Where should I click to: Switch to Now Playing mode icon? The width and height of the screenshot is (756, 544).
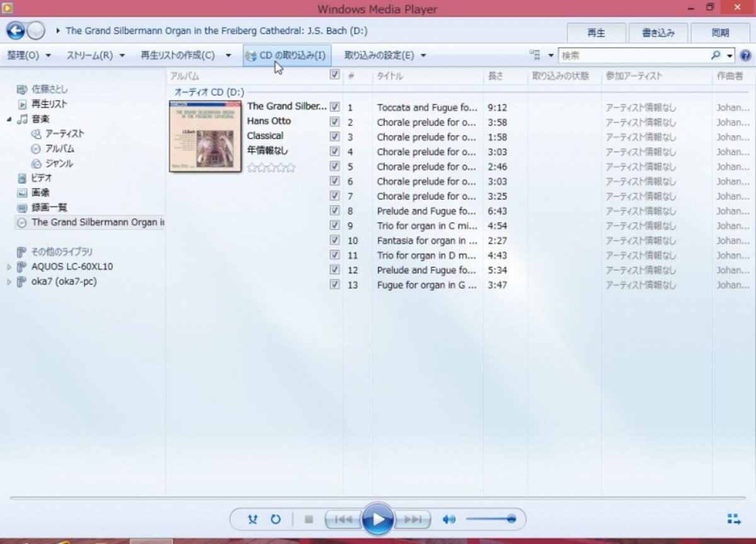pyautogui.click(x=734, y=519)
